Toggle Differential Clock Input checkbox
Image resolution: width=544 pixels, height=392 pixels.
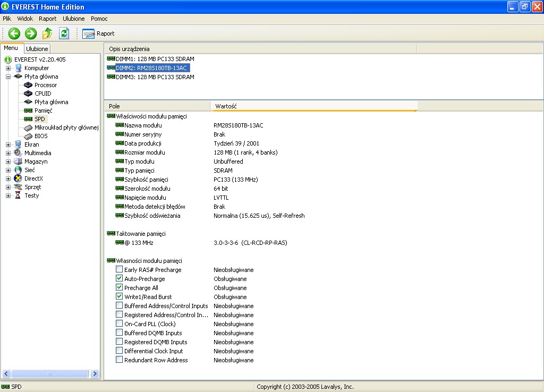click(x=119, y=351)
